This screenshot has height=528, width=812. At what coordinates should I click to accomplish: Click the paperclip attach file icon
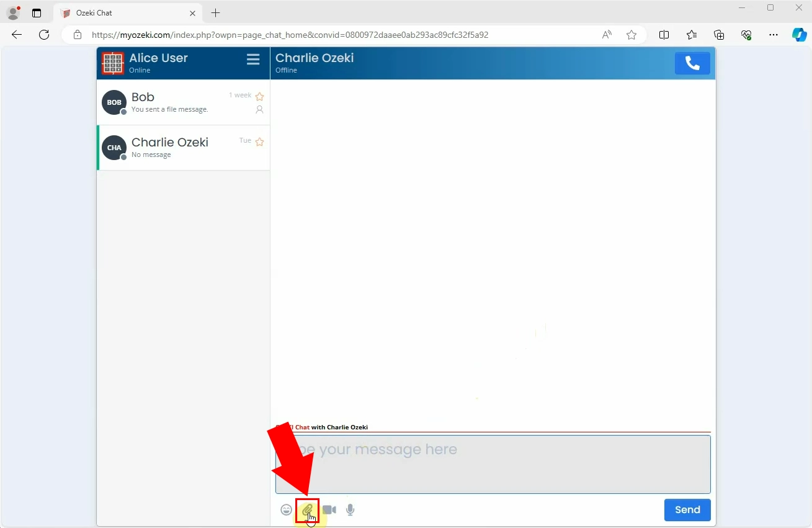coord(307,510)
